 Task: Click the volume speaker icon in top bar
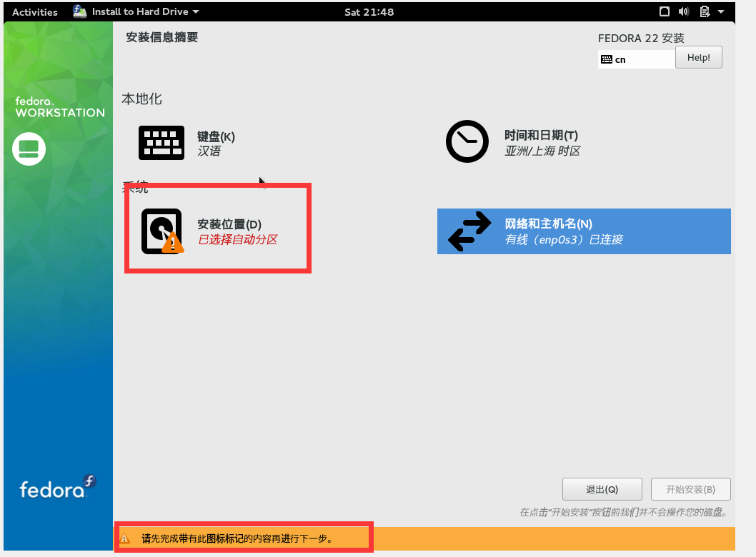pyautogui.click(x=683, y=11)
